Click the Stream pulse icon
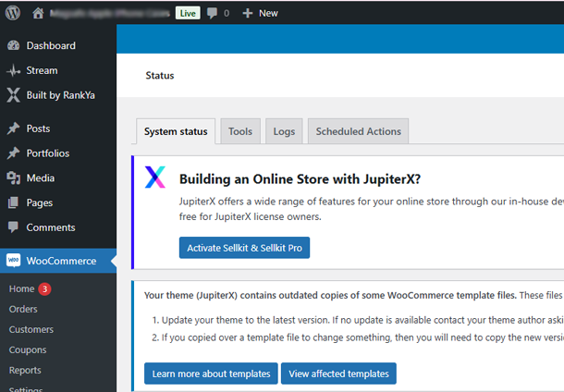Viewport: 564px width, 392px height. click(14, 70)
